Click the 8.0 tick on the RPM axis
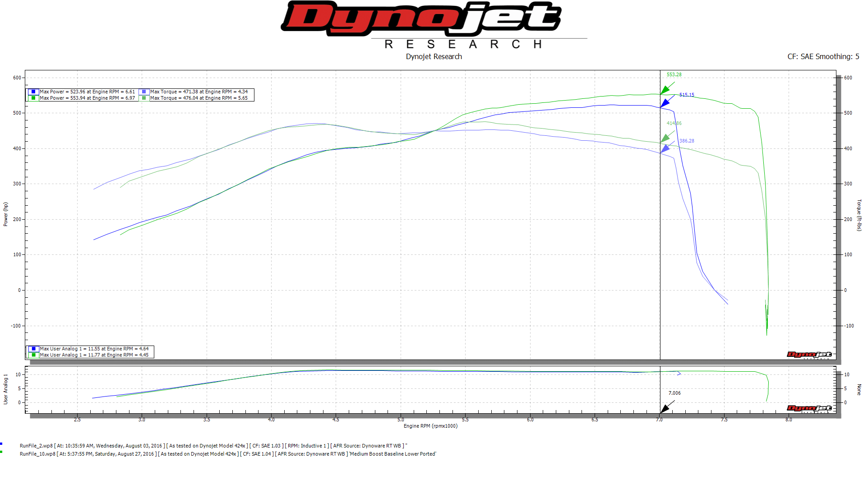Viewport: 868px width, 489px height. coord(789,420)
